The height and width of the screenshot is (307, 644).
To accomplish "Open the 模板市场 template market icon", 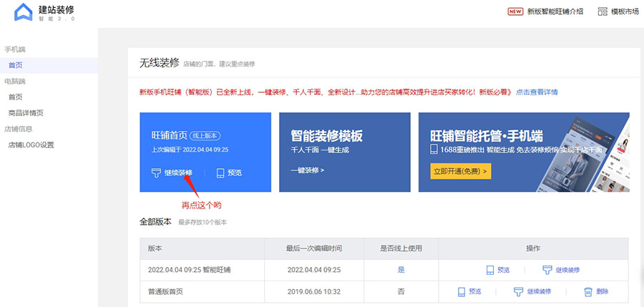I will pyautogui.click(x=602, y=11).
